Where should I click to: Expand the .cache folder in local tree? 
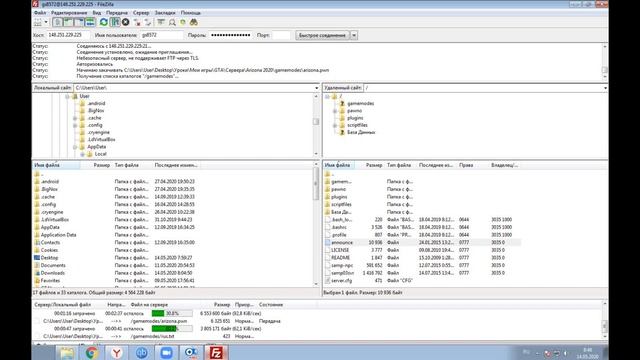(75, 118)
